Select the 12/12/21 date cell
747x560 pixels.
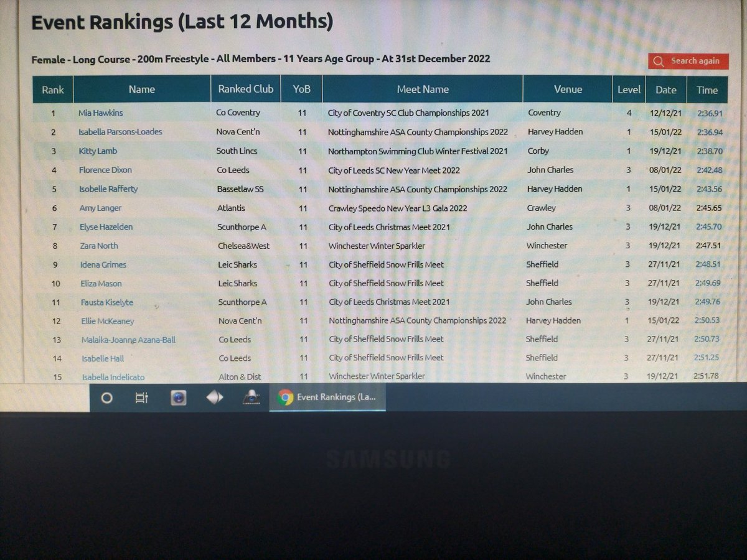click(x=665, y=113)
